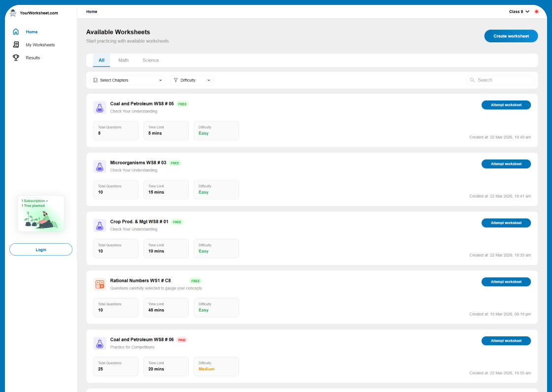Click the Login button in sidebar
The image size is (552, 392).
[41, 250]
